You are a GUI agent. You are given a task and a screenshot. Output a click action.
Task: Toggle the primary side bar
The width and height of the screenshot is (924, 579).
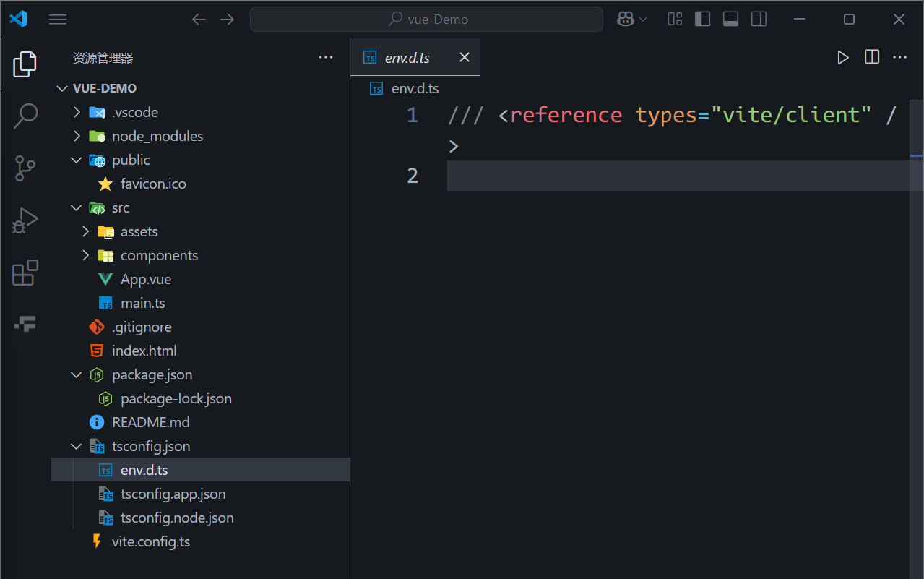702,20
